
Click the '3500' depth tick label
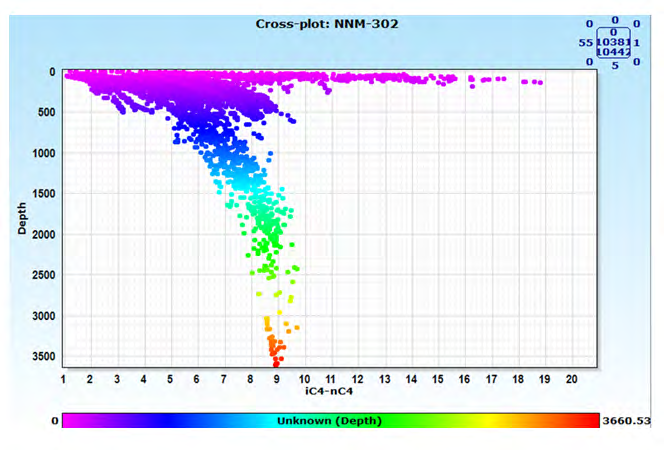(x=44, y=356)
